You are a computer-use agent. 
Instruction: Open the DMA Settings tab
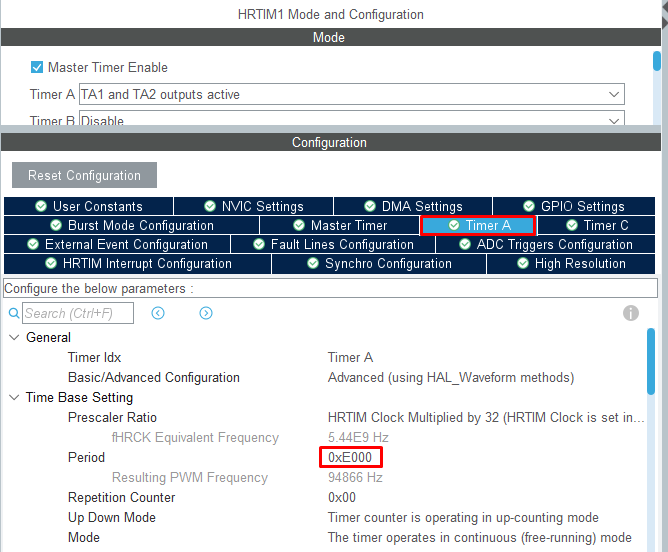coord(413,206)
